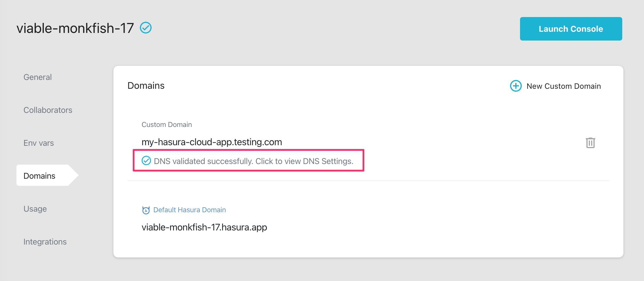Click the trash icon to delete custom domain
The width and height of the screenshot is (644, 281).
(x=590, y=143)
